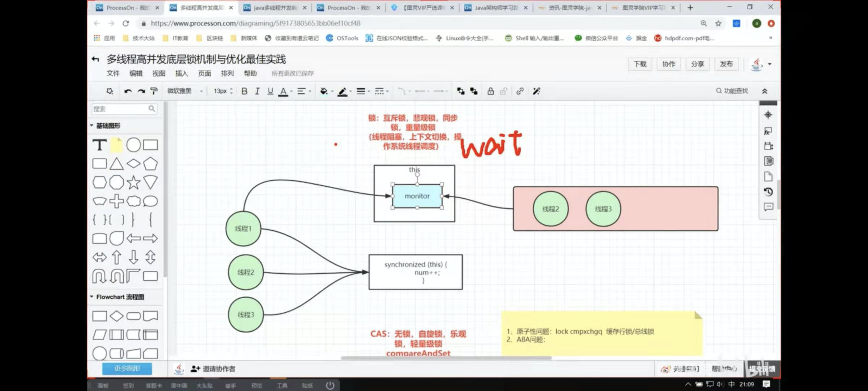The height and width of the screenshot is (391, 868).
Task: Open the comments icon in right sidebar
Action: [768, 207]
